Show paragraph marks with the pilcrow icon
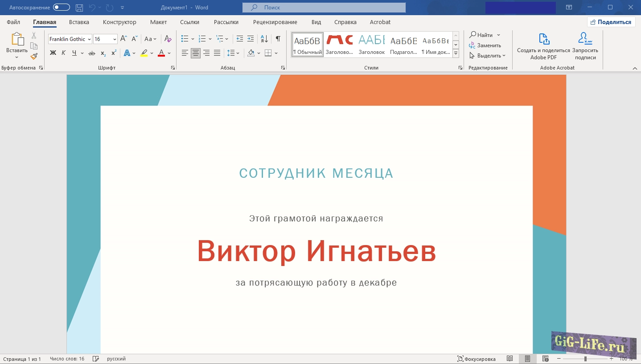Screen dimensions: 641x364 pyautogui.click(x=278, y=39)
